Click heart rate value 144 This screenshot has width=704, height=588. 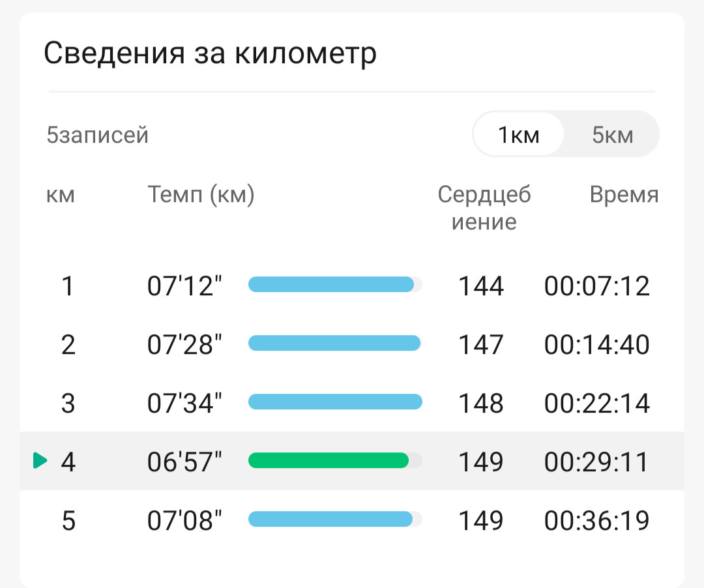pos(481,286)
